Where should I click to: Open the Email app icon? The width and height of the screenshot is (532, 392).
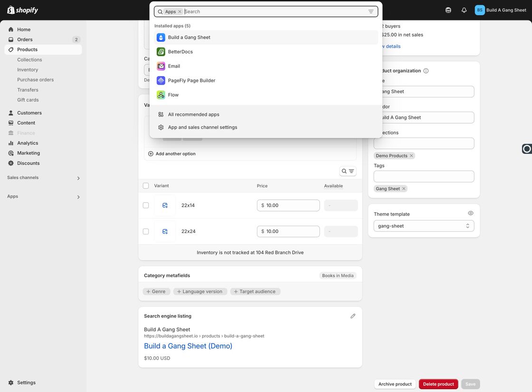pyautogui.click(x=161, y=66)
